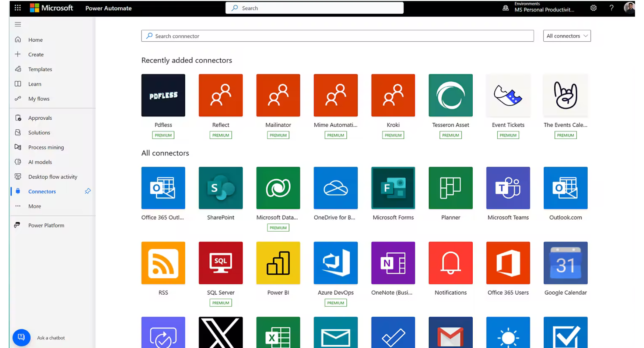Select the Power BI connector
Viewport: 644px width, 348px height.
278,263
